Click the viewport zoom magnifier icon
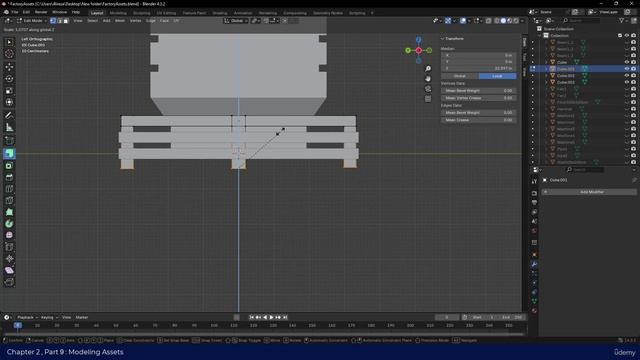 point(428,69)
